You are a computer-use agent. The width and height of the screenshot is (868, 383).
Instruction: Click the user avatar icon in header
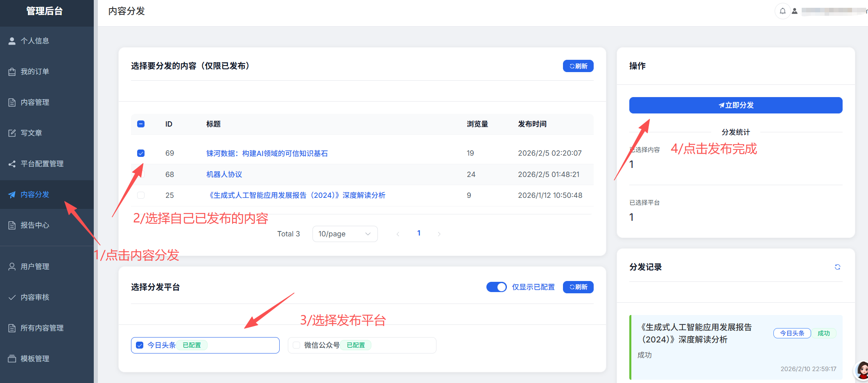coord(795,11)
